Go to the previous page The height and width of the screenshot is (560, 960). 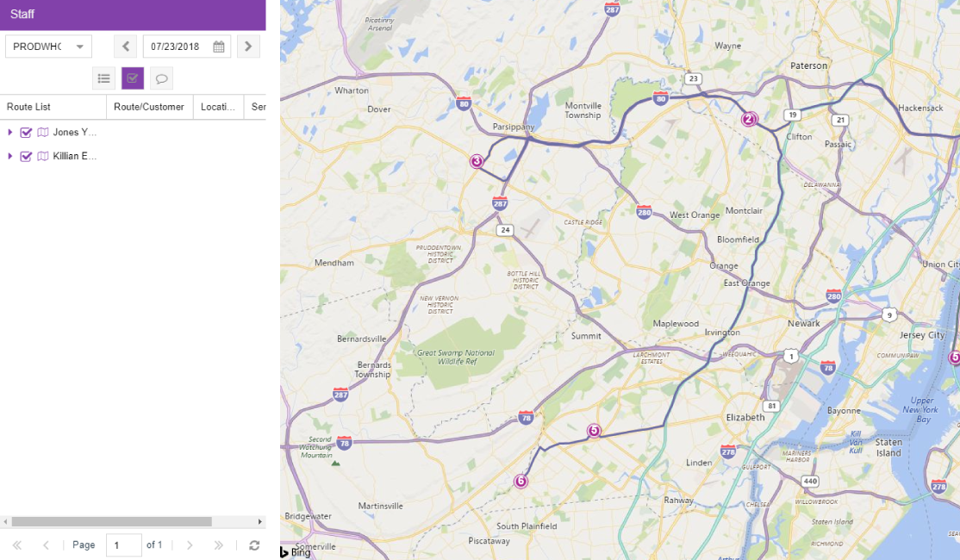[x=46, y=544]
